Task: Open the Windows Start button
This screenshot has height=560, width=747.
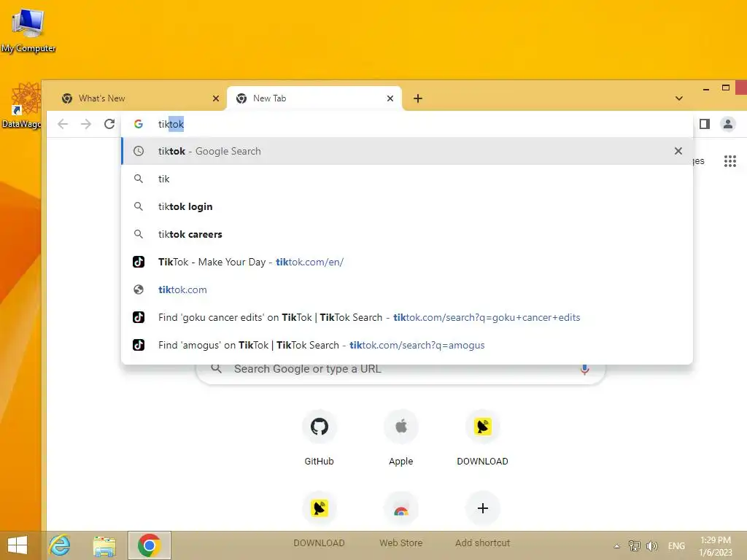Action: click(18, 545)
